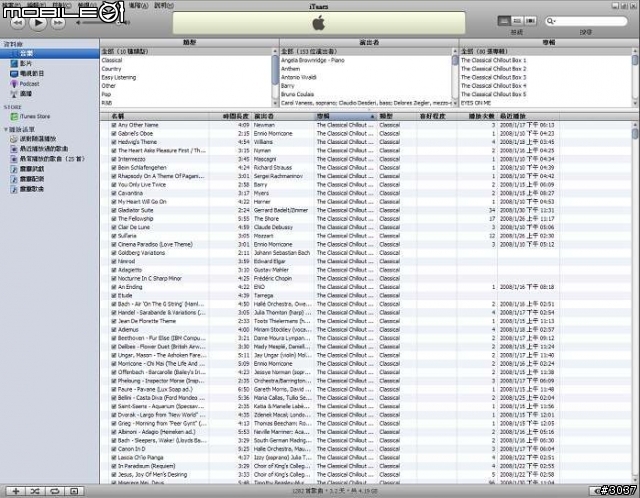Skip to the next track
Viewport: 640px width, 498px height.
pos(58,23)
